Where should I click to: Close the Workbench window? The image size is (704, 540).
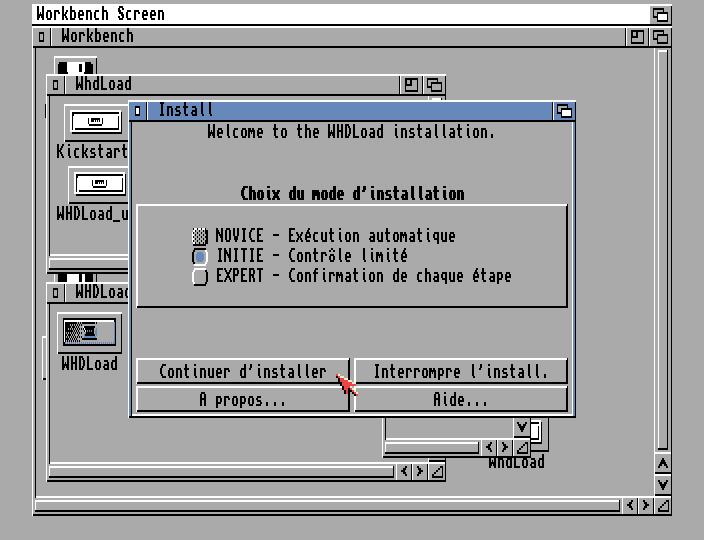coord(41,37)
